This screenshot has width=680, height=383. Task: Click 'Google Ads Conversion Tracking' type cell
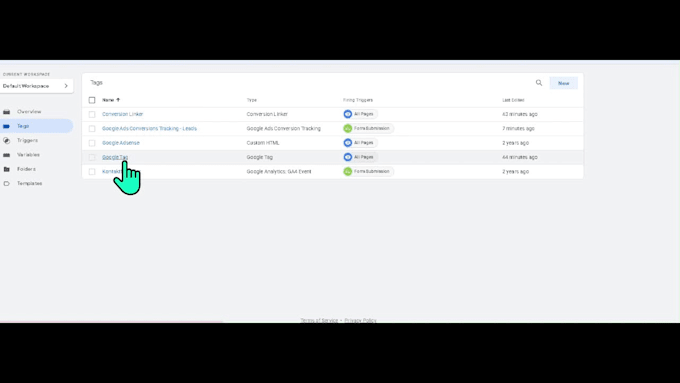point(284,128)
